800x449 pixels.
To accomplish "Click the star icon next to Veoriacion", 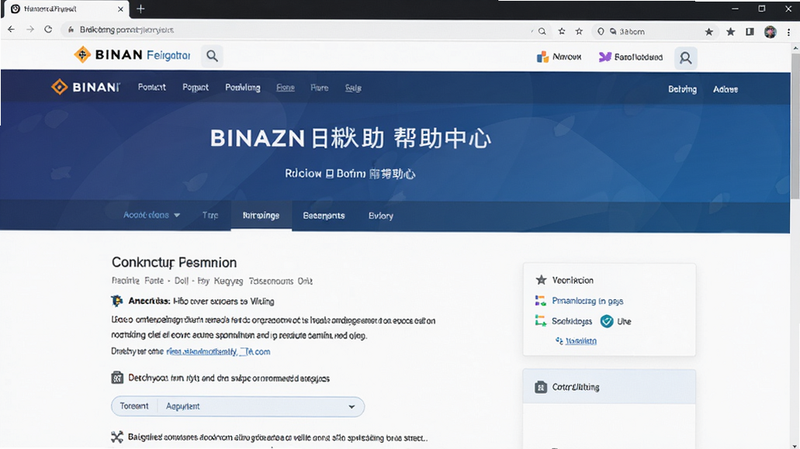I will pos(541,280).
